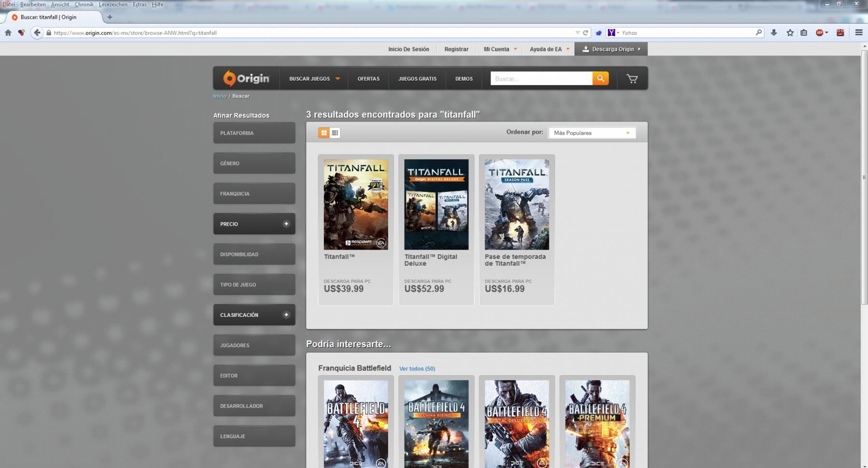The image size is (868, 468).
Task: Open the OFERTAS menu item
Action: click(368, 79)
